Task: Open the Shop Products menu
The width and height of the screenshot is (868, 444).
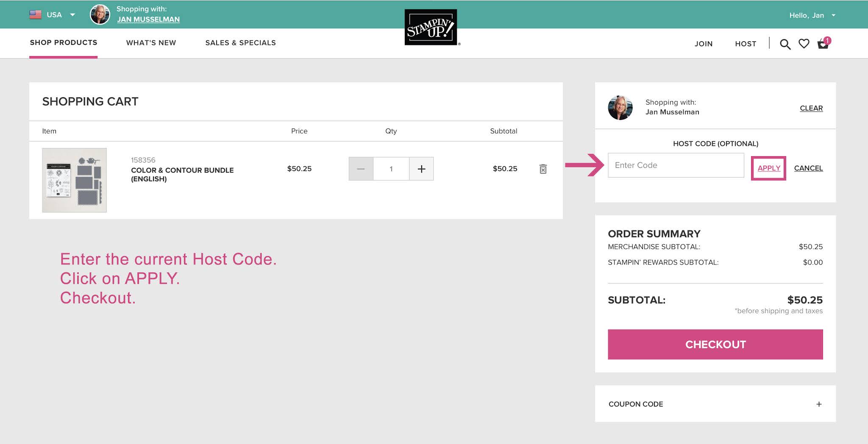Action: tap(63, 42)
